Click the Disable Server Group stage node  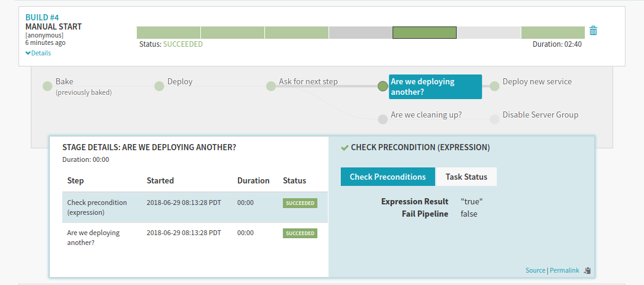click(x=494, y=119)
